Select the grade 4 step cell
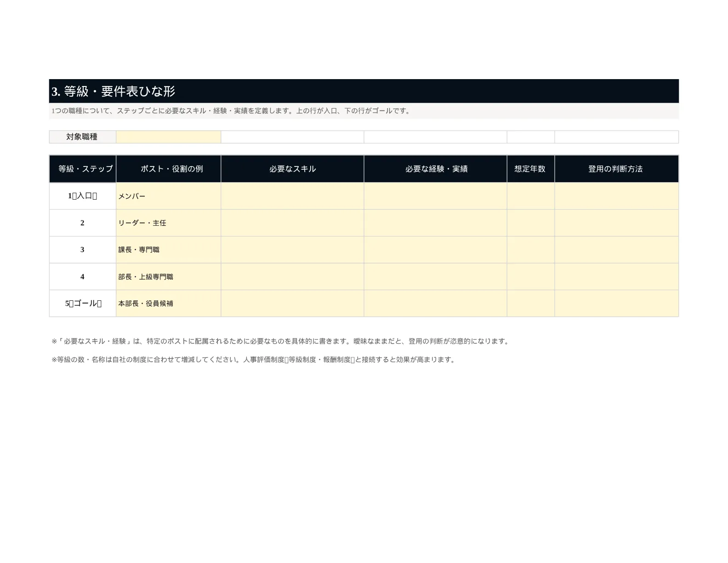728x563 pixels. click(83, 276)
